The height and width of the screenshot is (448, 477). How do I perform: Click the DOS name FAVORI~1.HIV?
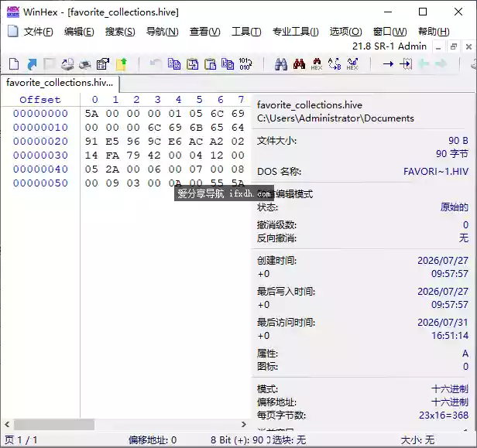436,172
